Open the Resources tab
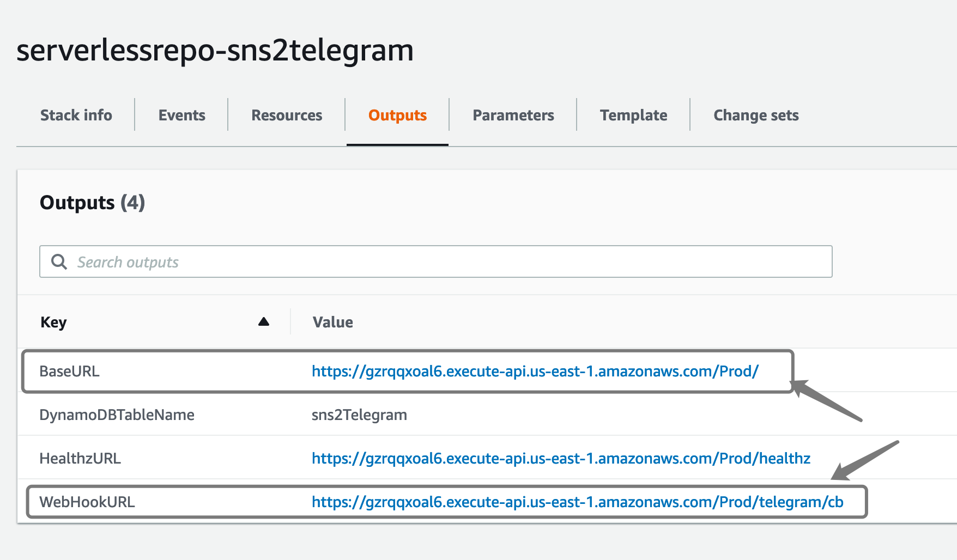Viewport: 957px width, 560px height. [287, 115]
